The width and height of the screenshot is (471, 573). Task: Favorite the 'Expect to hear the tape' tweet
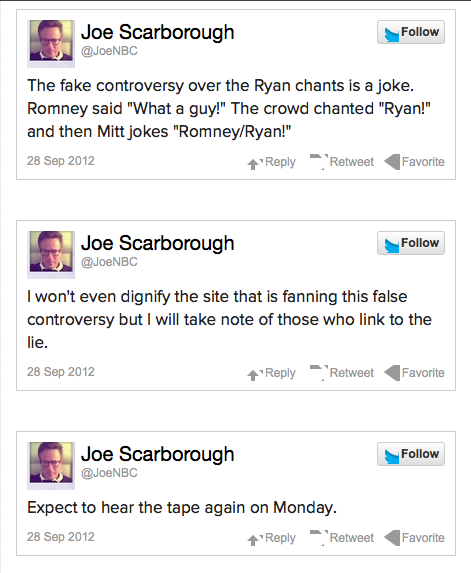pos(414,538)
